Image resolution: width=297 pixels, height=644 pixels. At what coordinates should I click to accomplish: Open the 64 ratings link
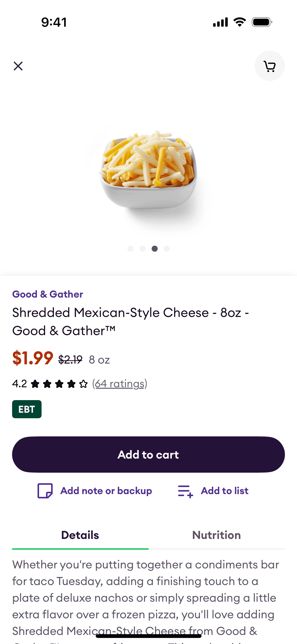[120, 384]
